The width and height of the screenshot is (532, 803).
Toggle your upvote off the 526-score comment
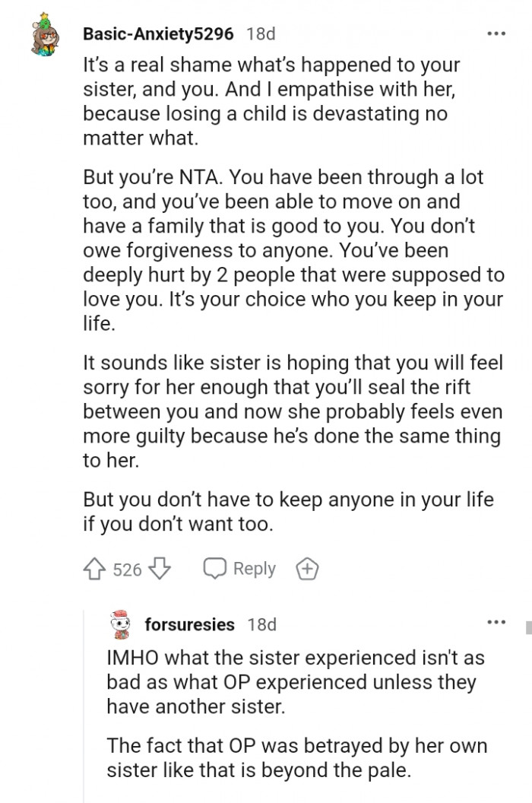pos(96,568)
